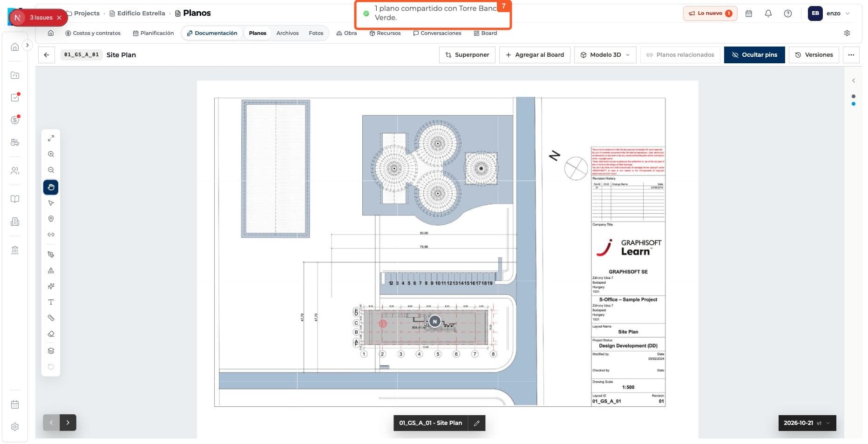Edit the plan name with the pencil icon
This screenshot has height=444, width=868.
pyautogui.click(x=477, y=423)
